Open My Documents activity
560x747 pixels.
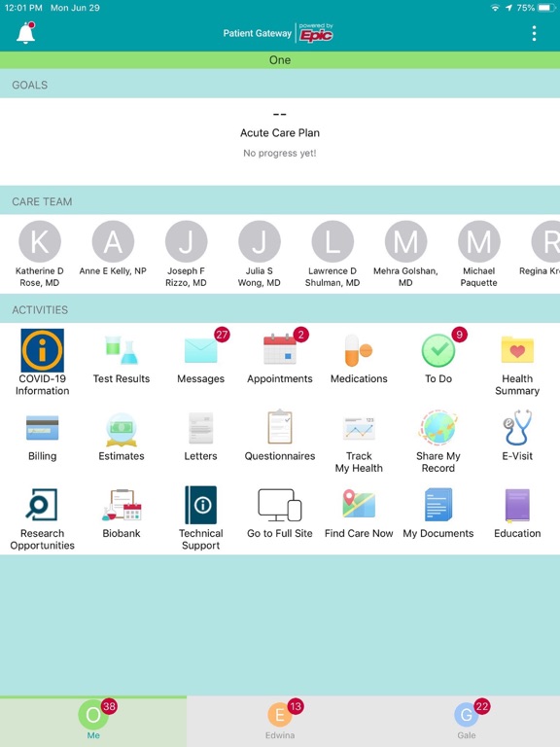pos(438,514)
